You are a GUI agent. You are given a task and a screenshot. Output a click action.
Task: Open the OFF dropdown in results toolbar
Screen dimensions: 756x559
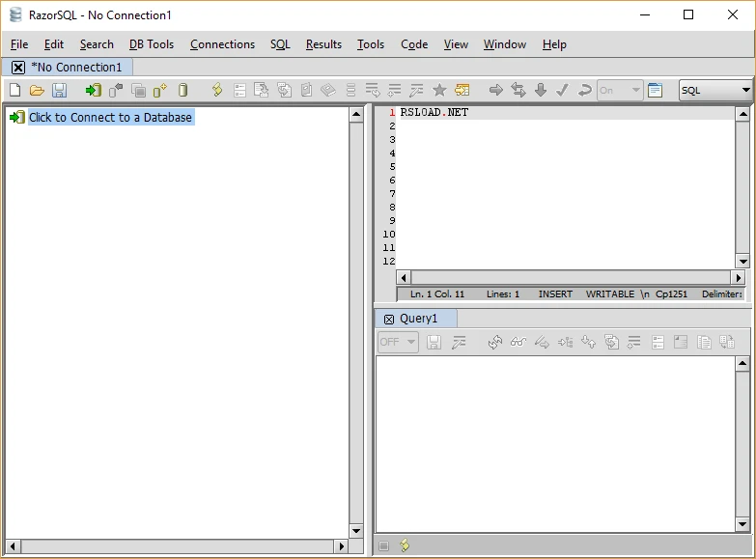pos(398,342)
